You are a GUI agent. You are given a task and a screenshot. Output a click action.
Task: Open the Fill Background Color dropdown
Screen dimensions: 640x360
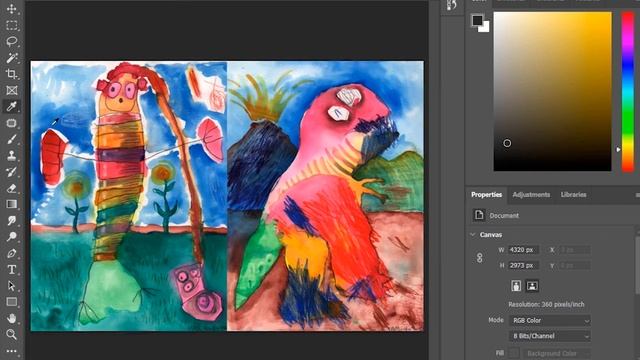pyautogui.click(x=557, y=353)
